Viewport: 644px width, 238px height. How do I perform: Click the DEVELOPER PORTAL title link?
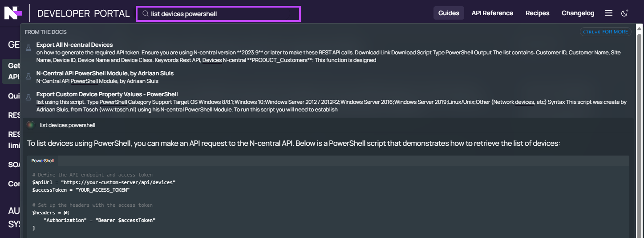click(83, 13)
